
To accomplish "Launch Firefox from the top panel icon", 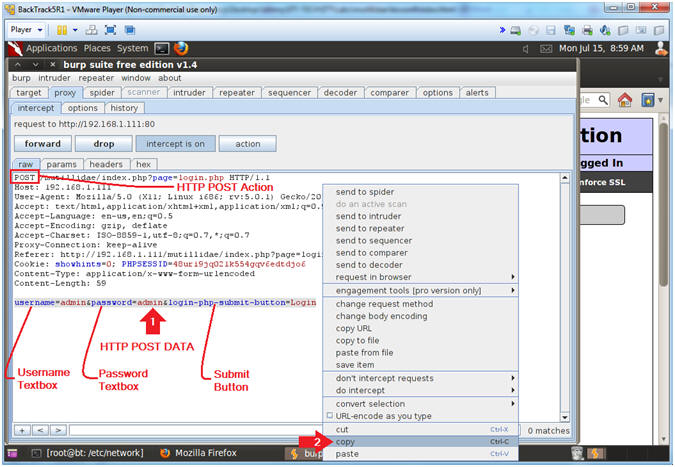I will point(181,49).
